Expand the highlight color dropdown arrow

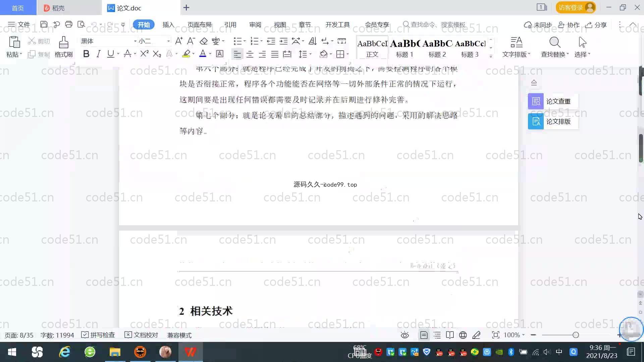tap(193, 54)
